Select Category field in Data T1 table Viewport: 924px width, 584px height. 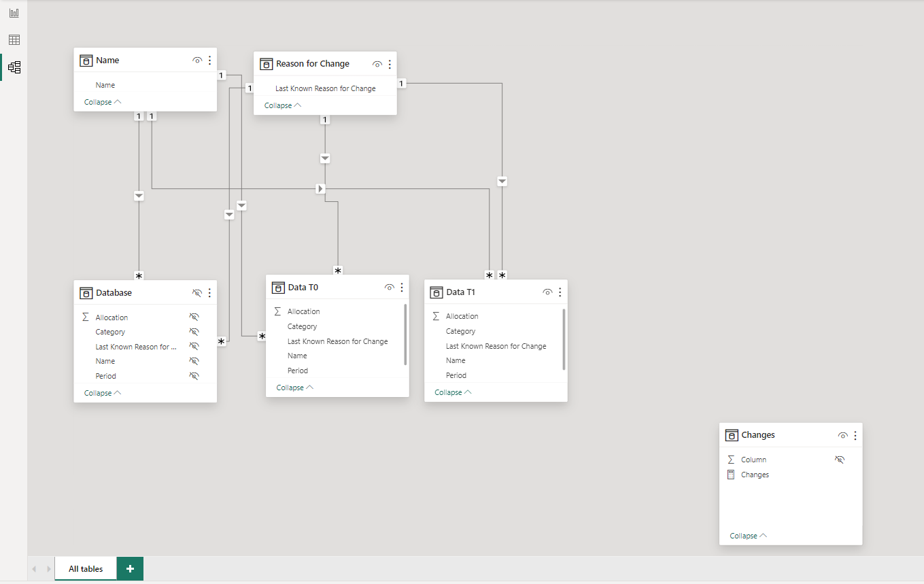click(460, 331)
